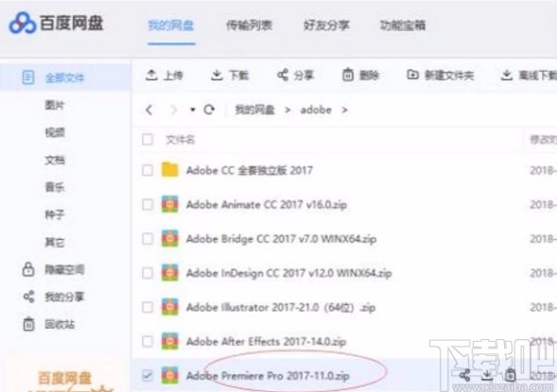Screen dimensions: 557x392
Task: Click the 全部文件 document icon
Action: coord(28,77)
